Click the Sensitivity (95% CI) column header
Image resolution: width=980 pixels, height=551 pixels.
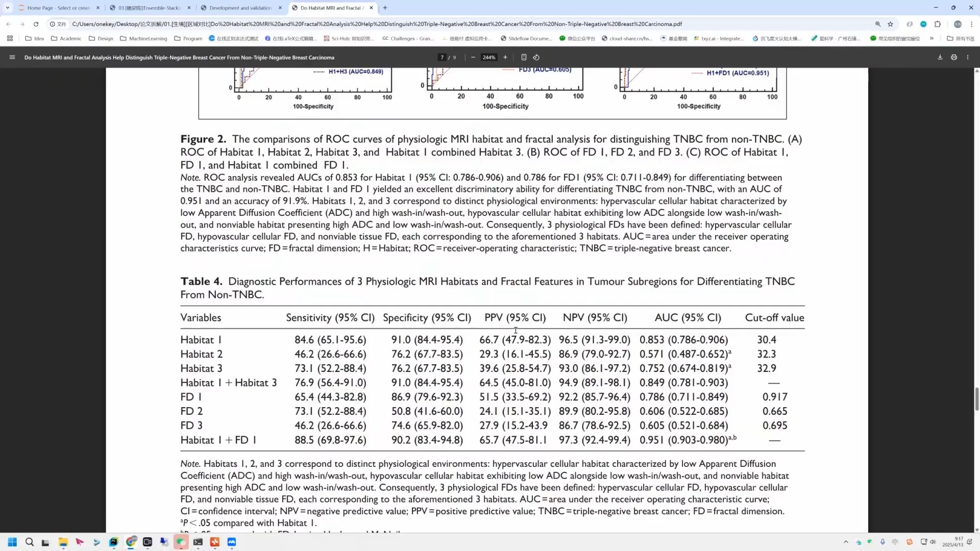point(330,317)
